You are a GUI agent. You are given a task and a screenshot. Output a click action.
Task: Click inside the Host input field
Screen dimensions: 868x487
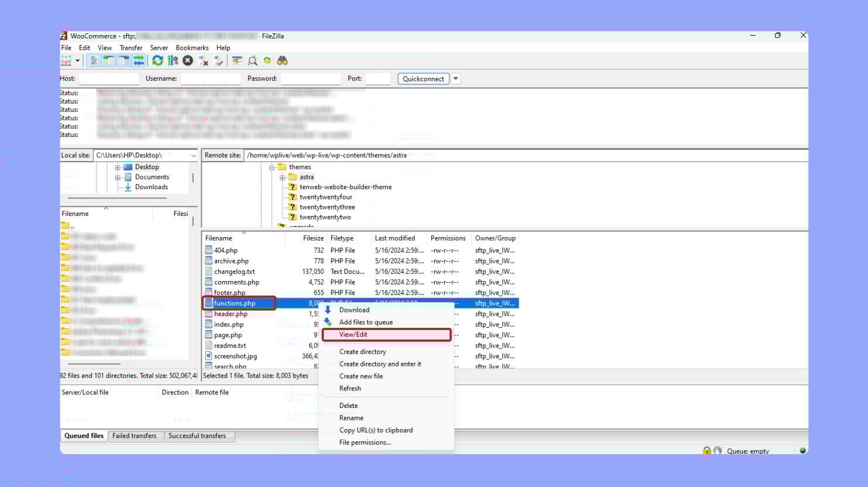coord(109,78)
